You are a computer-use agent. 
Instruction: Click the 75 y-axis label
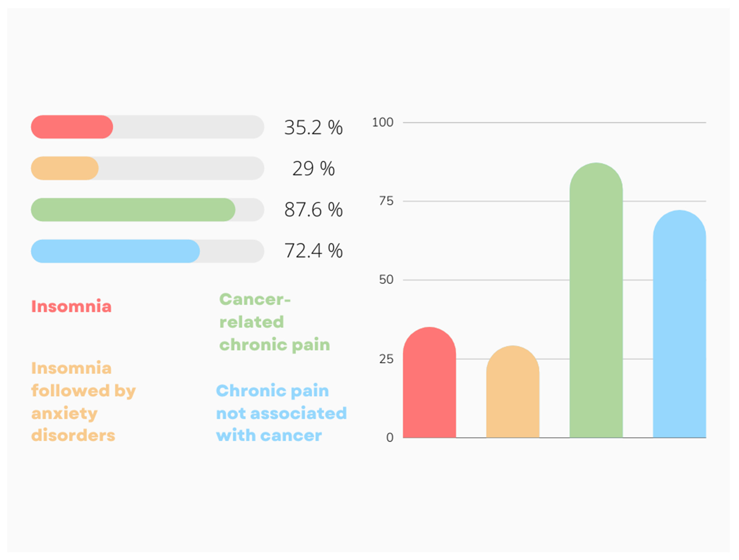click(x=386, y=201)
